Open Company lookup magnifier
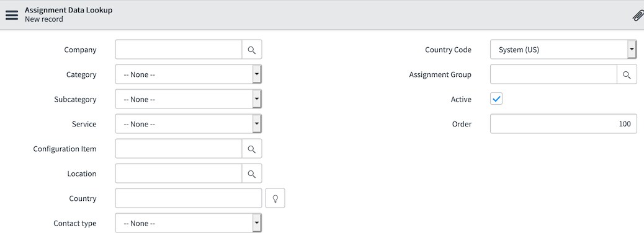The height and width of the screenshot is (238, 644). pyautogui.click(x=252, y=50)
